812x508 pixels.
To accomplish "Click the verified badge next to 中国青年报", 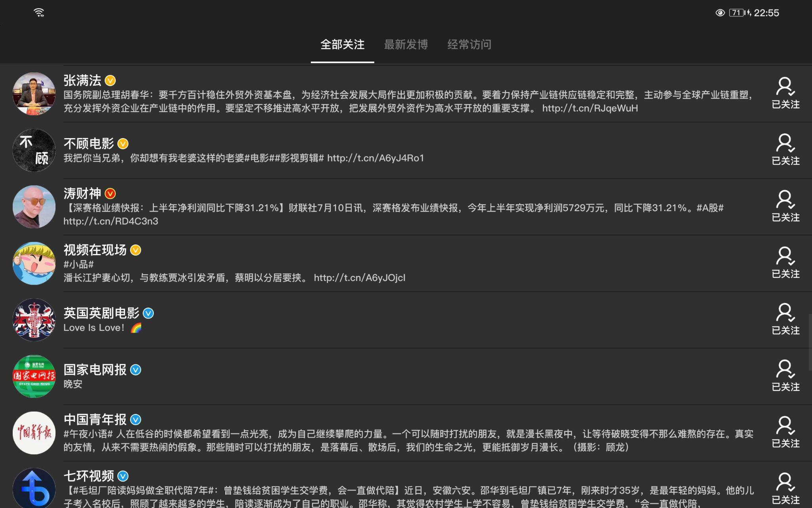I will tap(136, 419).
